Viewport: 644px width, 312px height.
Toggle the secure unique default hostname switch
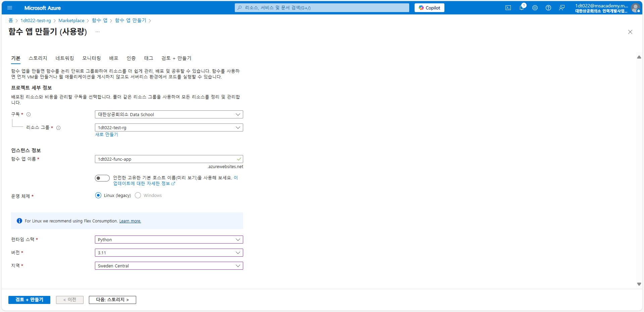(x=102, y=178)
